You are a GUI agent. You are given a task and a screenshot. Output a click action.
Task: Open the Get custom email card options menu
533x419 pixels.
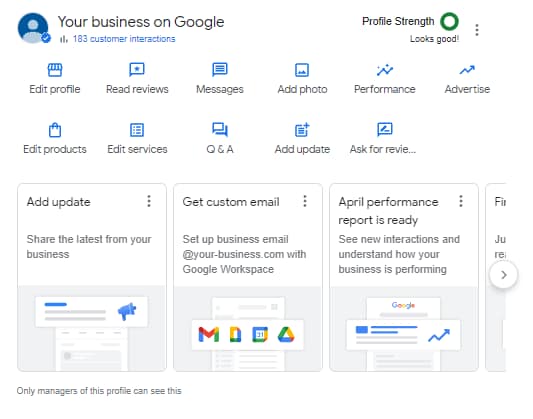pos(305,201)
